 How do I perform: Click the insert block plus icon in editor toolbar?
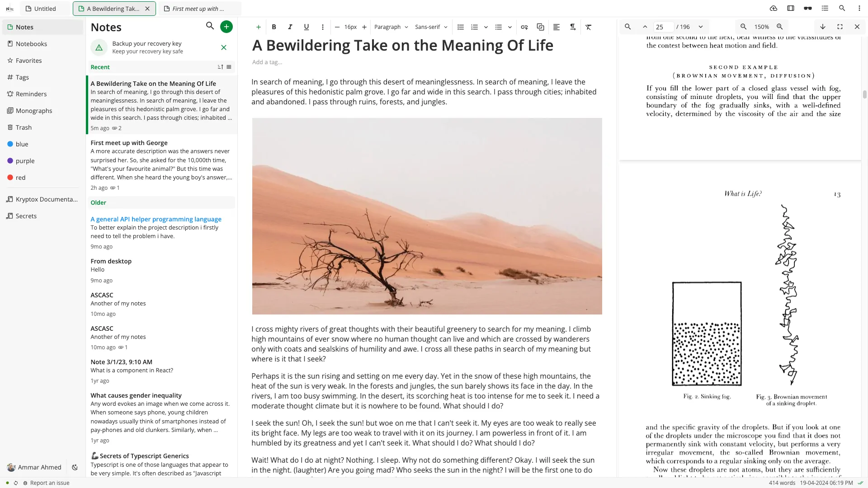coord(259,27)
